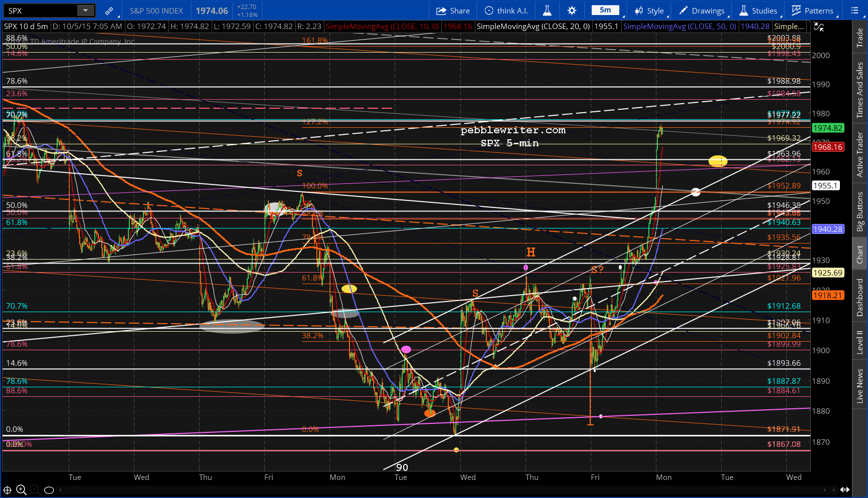This screenshot has width=868, height=498.
Task: Switch to the Trade sidebar tab
Action: point(860,38)
